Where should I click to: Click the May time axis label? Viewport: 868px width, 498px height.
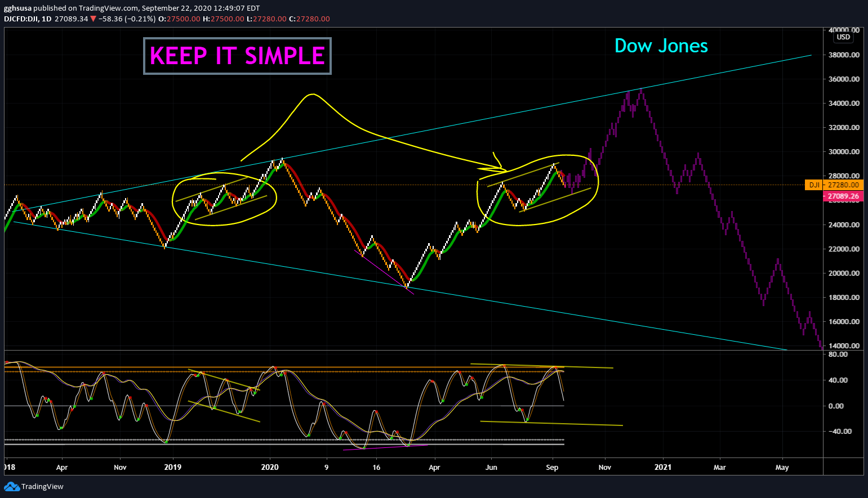click(x=782, y=468)
